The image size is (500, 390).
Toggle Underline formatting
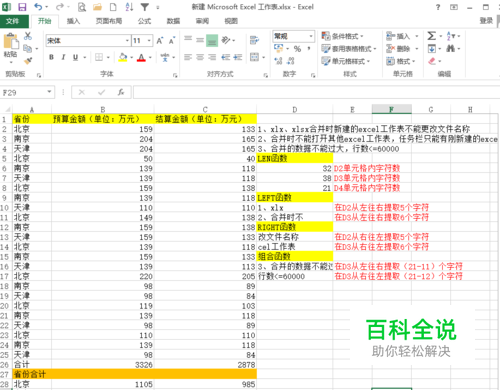75,57
